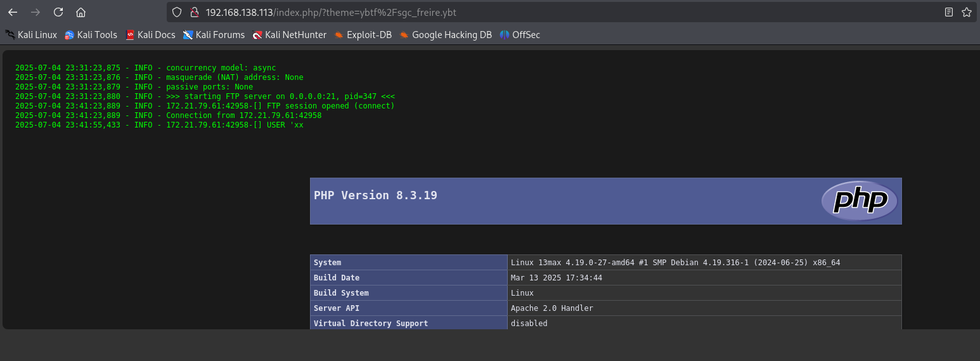Click the browser Back arrow button
980x361 pixels.
[x=13, y=12]
